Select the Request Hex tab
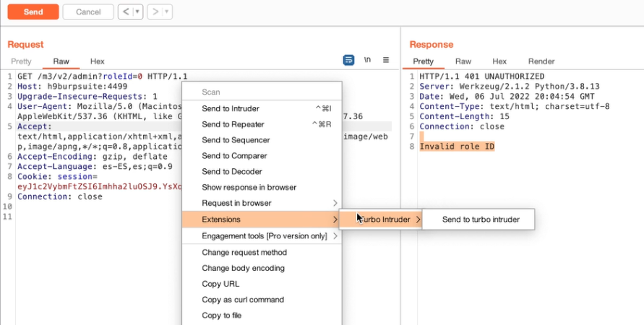Image resolution: width=644 pixels, height=325 pixels. (98, 61)
